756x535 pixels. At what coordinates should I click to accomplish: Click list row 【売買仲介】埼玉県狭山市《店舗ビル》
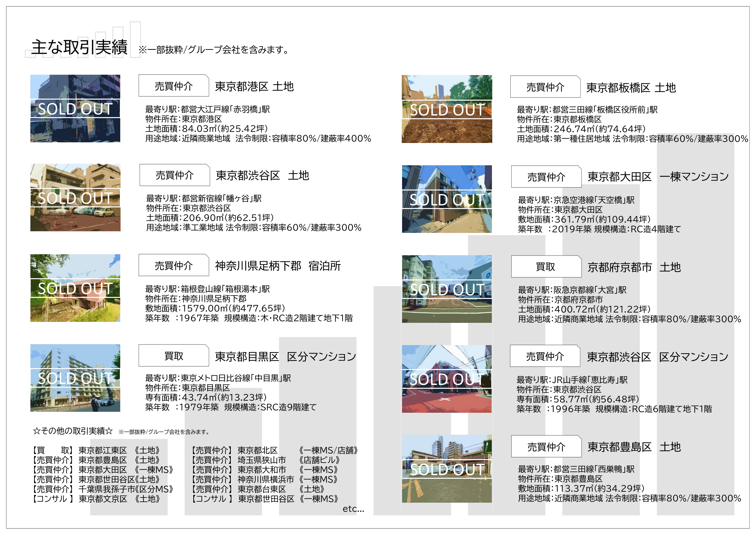(265, 460)
